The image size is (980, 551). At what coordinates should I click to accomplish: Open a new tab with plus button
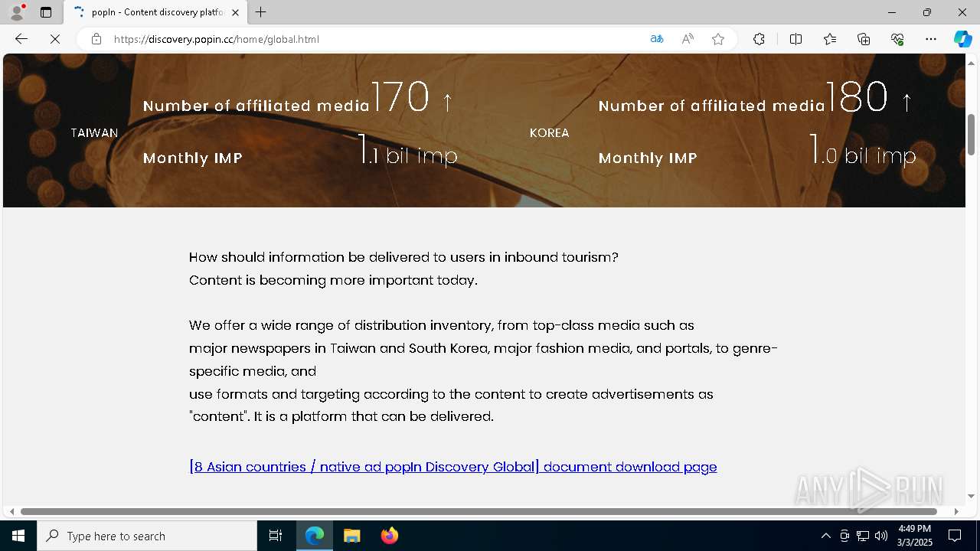(261, 12)
